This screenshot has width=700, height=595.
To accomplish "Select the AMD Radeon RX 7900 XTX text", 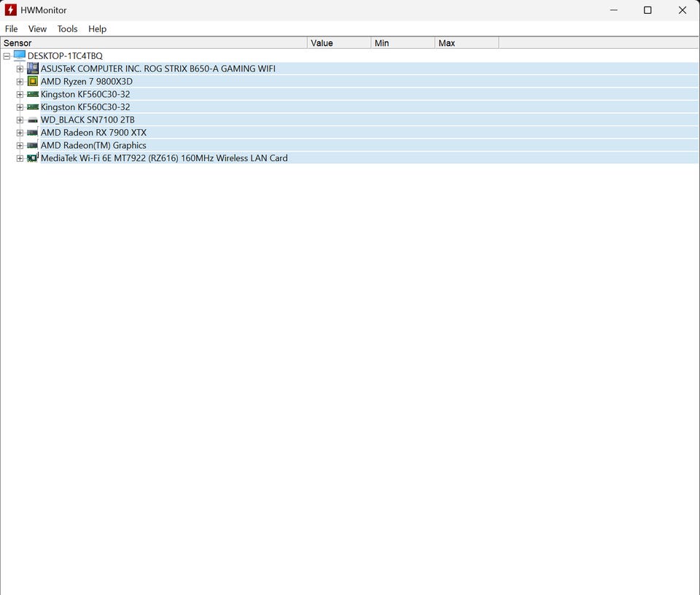I will (93, 133).
